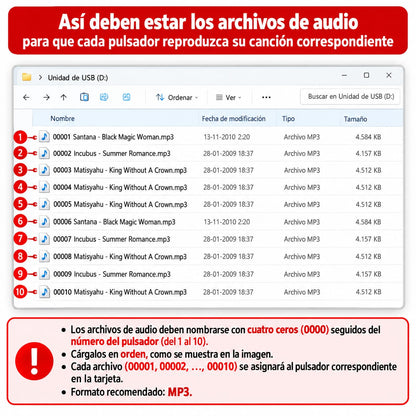Click the Archivo MP3 type of file 00010
416x416 pixels.
click(x=302, y=292)
